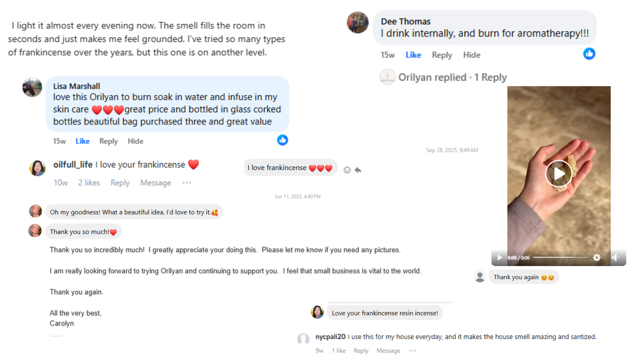Like Lisa Marshall's comment
The image size is (644, 362).
click(83, 141)
